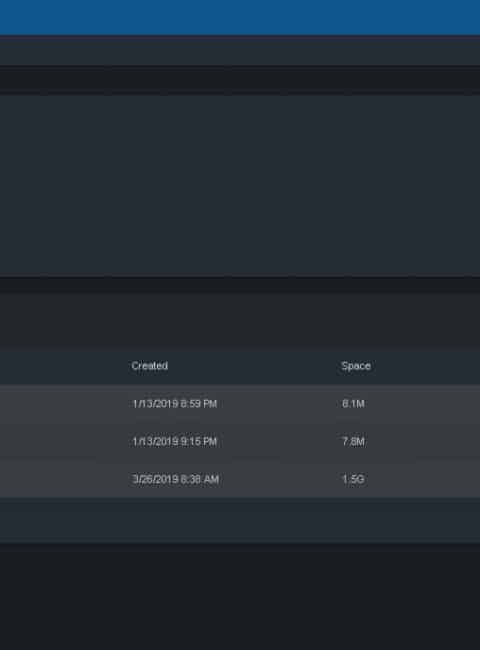Select the first table row's empty left area
The width and height of the screenshot is (480, 650).
tap(62, 403)
